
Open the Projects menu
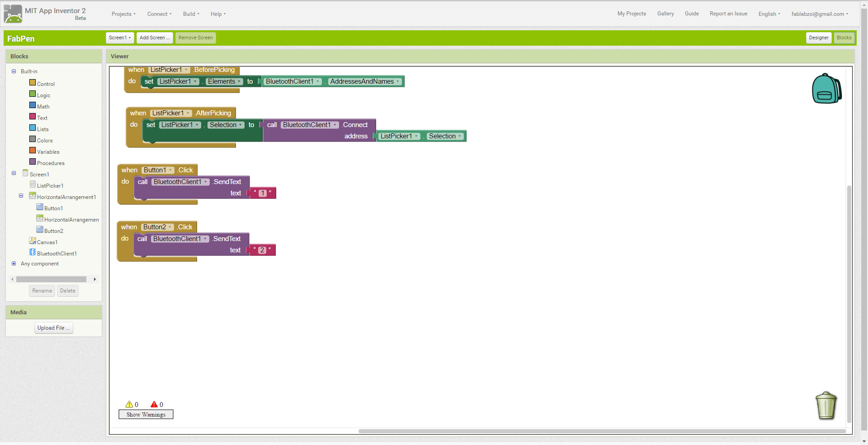pos(123,14)
